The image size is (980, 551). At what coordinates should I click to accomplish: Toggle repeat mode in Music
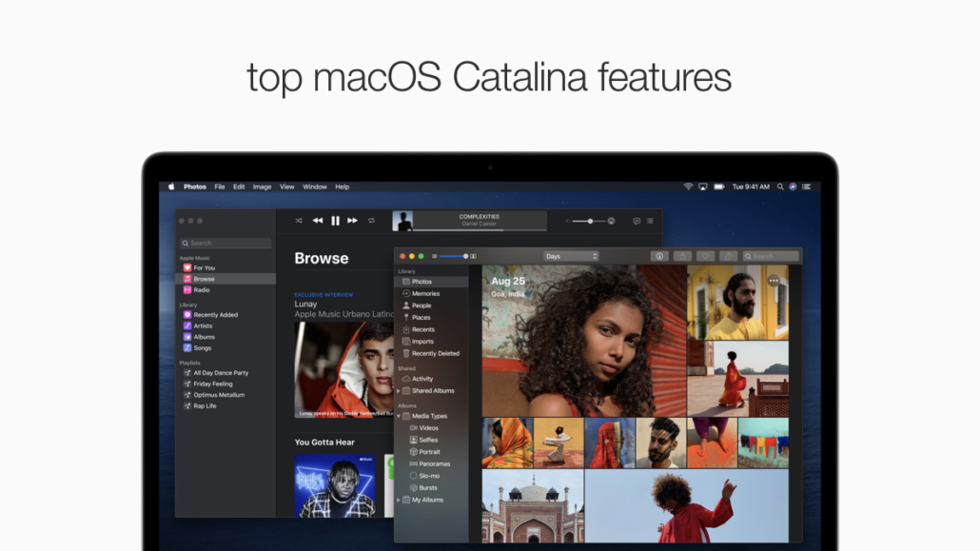[x=371, y=221]
